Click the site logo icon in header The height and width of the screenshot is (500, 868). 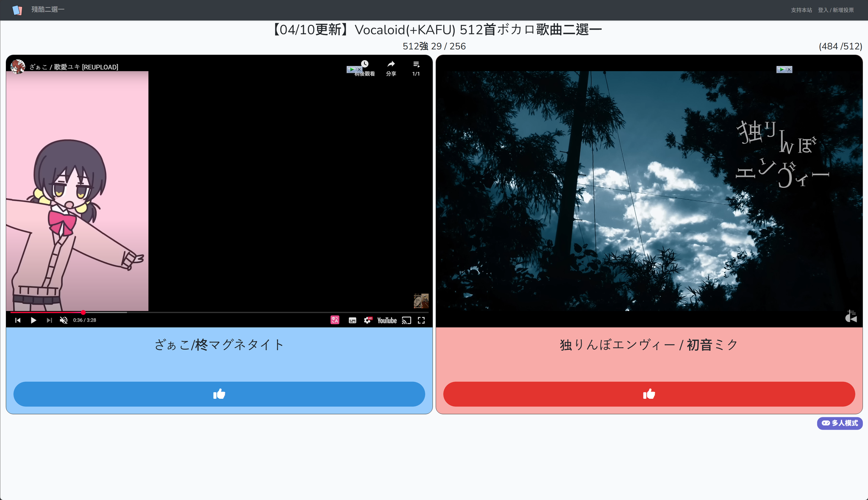click(x=17, y=10)
